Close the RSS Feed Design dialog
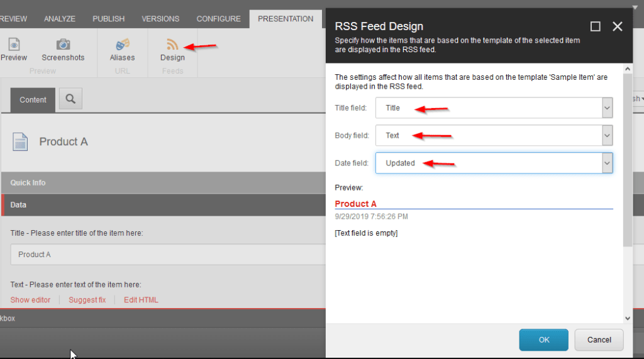Viewport: 644px width, 359px height. click(x=618, y=26)
